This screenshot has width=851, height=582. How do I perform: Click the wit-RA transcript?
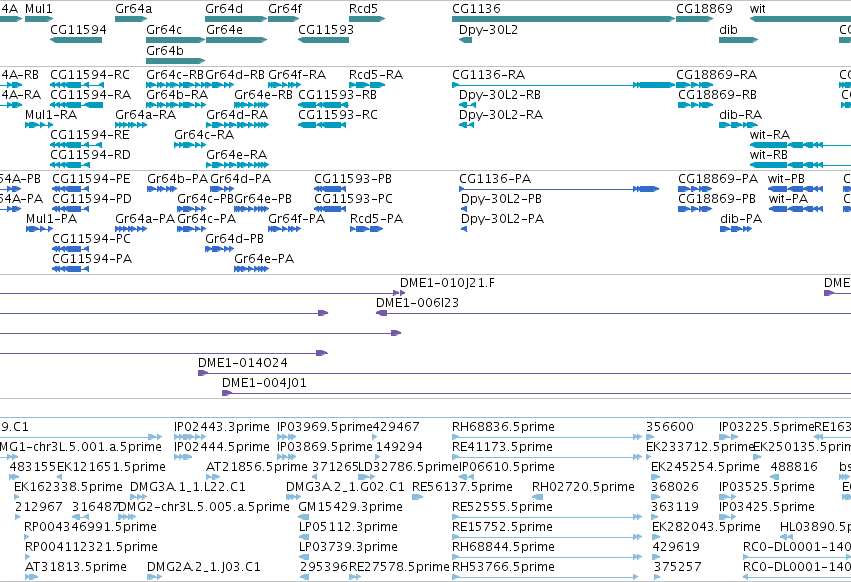click(800, 145)
